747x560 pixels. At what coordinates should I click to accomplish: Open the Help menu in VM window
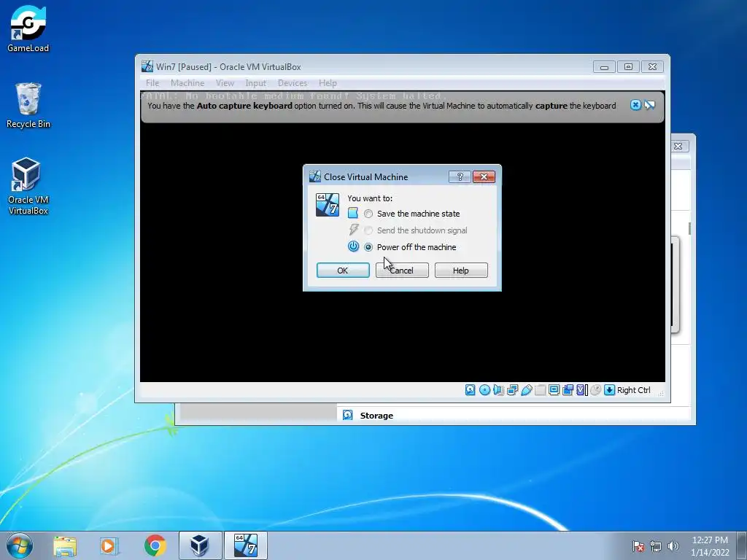coord(328,83)
